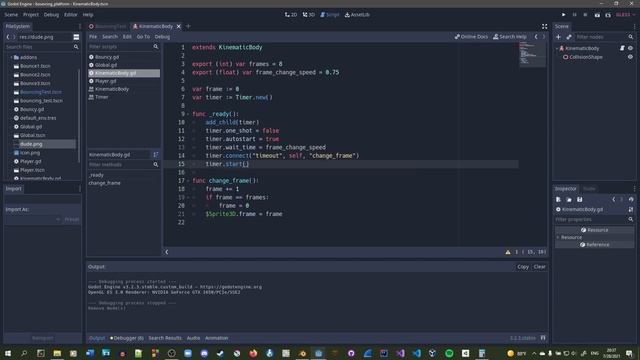640x360 pixels.
Task: Add a new scene tab
Action: pyautogui.click(x=188, y=27)
